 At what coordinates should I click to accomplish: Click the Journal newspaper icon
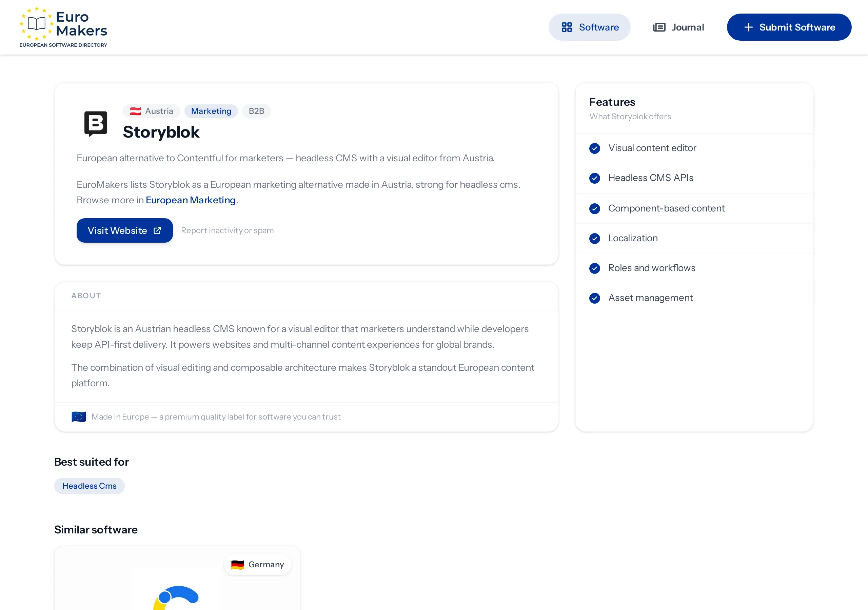tap(659, 27)
